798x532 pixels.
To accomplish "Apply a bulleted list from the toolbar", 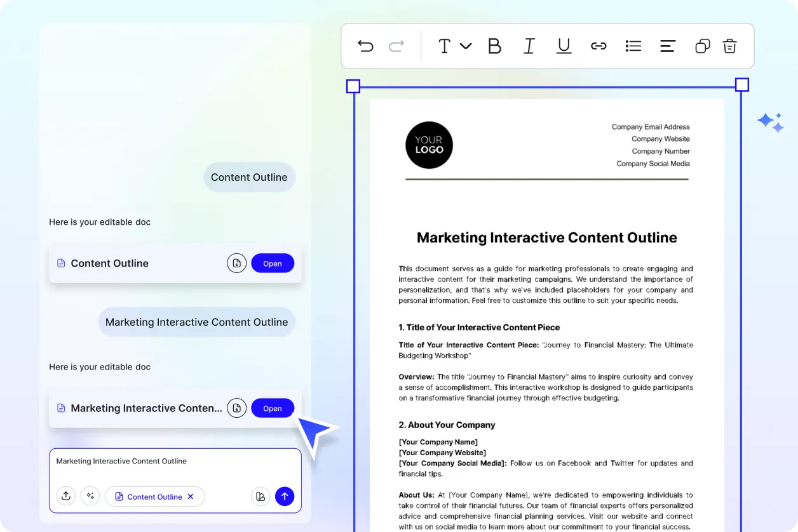I will (633, 46).
